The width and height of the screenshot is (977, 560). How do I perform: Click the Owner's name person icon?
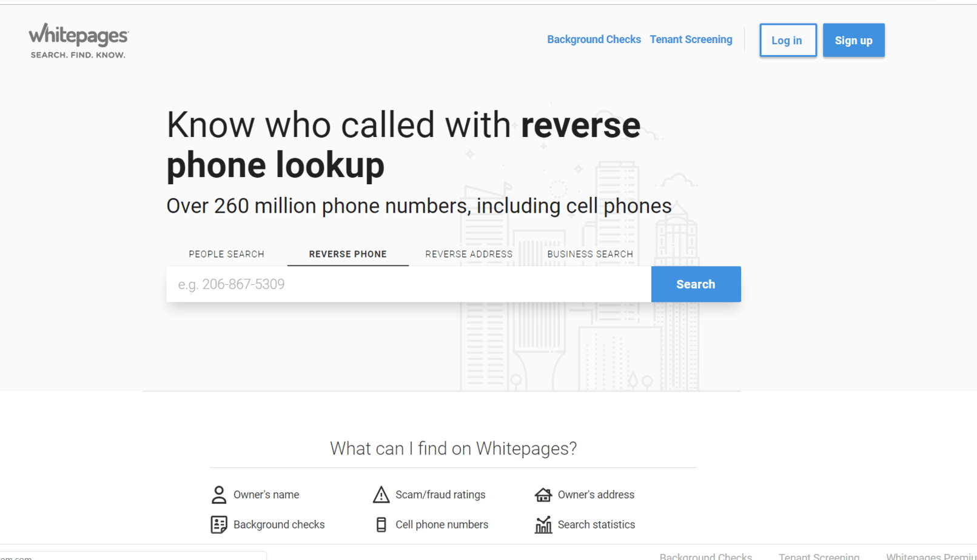click(219, 495)
